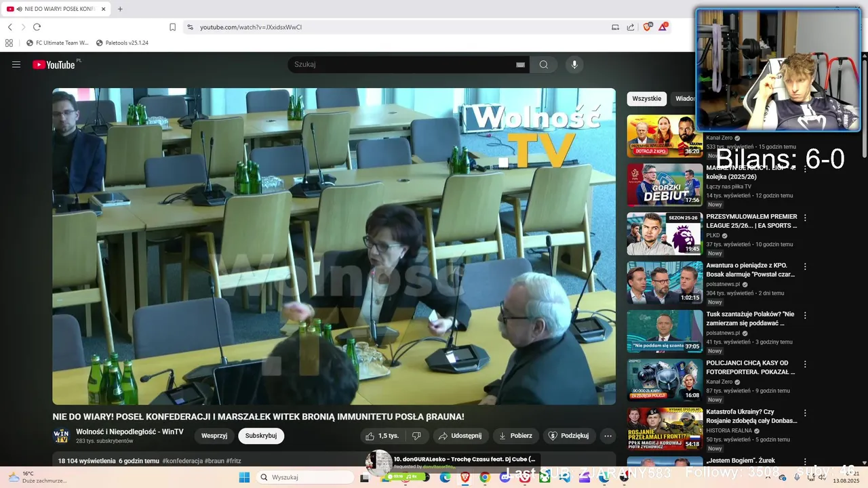Share this page via address bar icon

631,27
